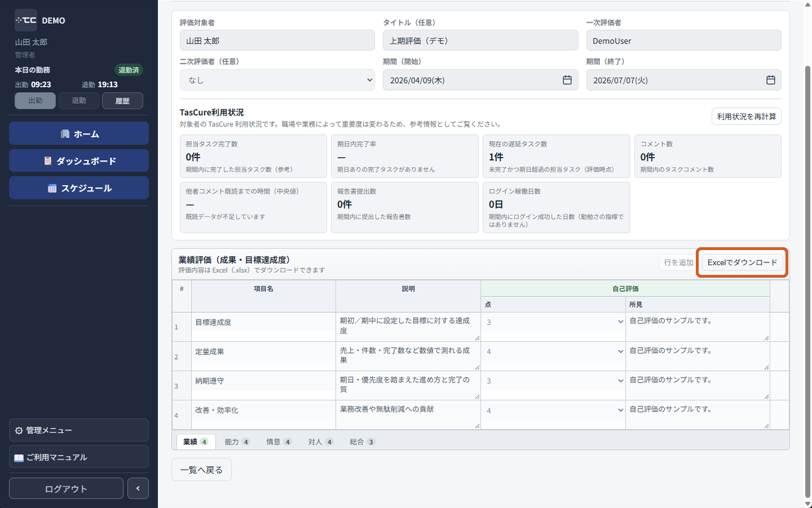The width and height of the screenshot is (812, 508).
Task: Click 一覧へ戻る button
Action: click(201, 470)
